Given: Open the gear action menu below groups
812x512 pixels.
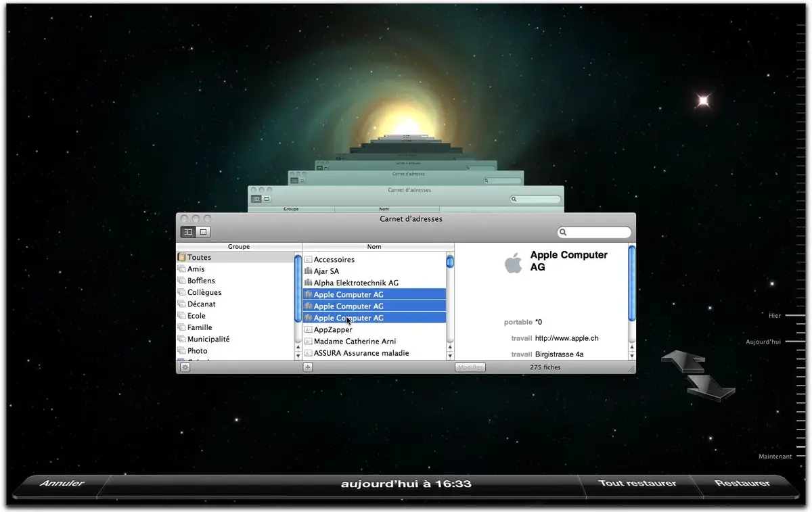Looking at the screenshot, I should (x=185, y=367).
